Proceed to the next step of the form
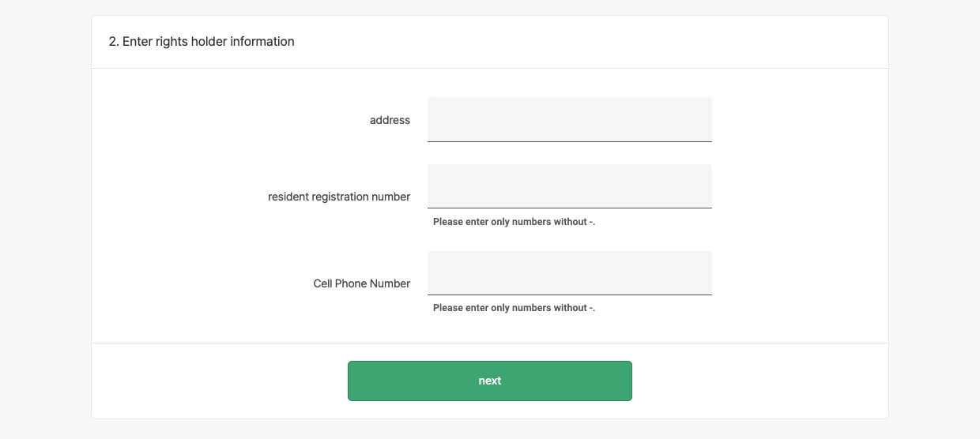The image size is (980, 439). pos(490,381)
